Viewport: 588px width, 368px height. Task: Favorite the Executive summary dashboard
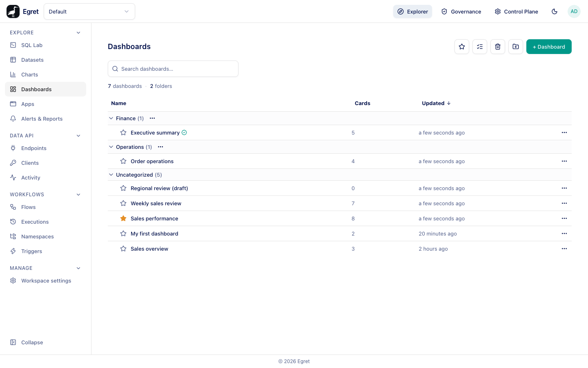(123, 132)
